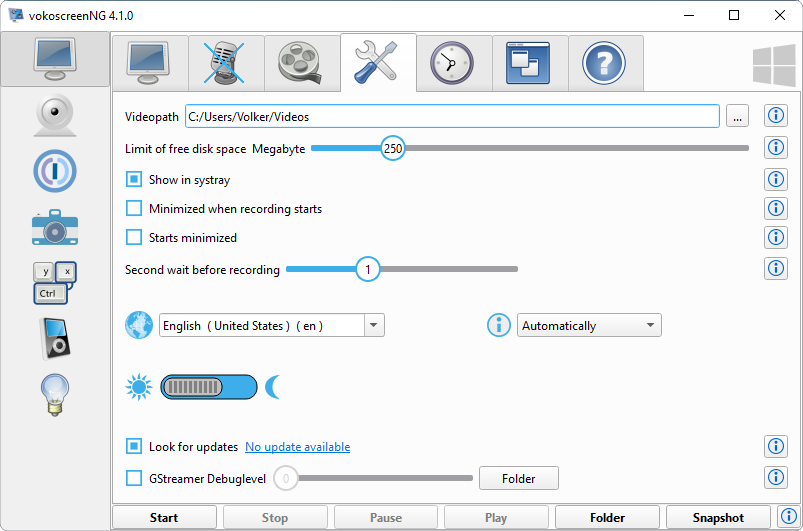The height and width of the screenshot is (531, 803).
Task: Open the webcam section in sidebar
Action: click(55, 116)
